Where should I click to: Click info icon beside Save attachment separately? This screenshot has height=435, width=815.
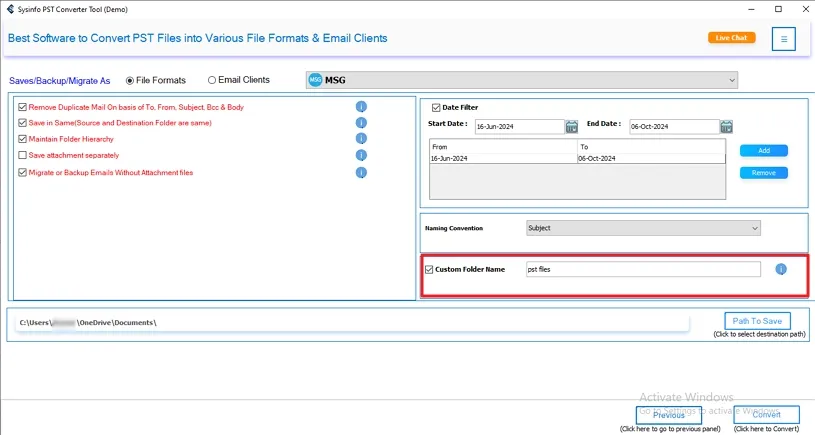pyautogui.click(x=361, y=155)
